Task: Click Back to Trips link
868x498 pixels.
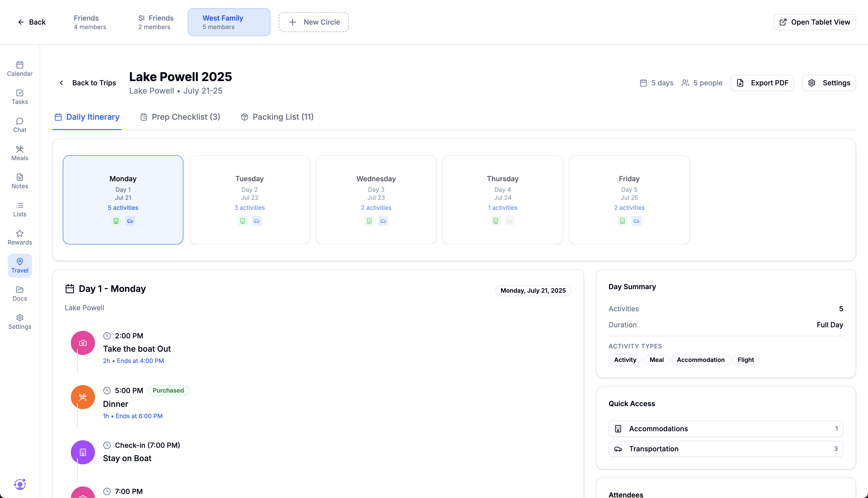Action: click(88, 83)
